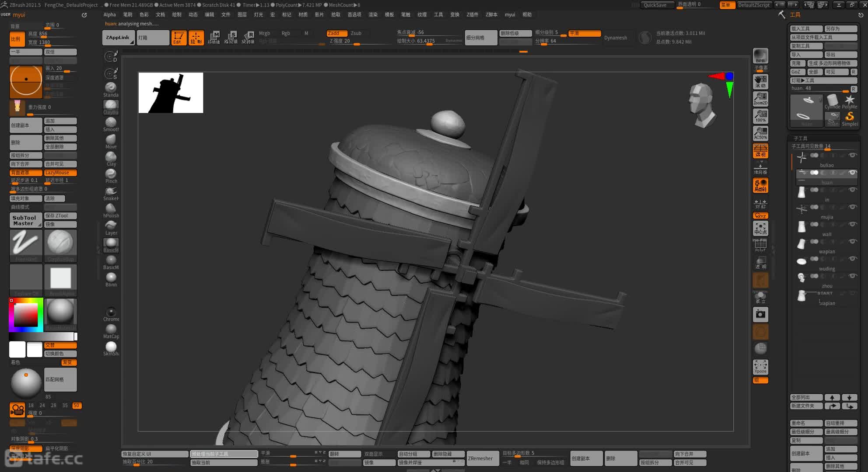This screenshot has height=472, width=868.
Task: Open the current stroke FreeHand picker
Action: click(x=25, y=245)
